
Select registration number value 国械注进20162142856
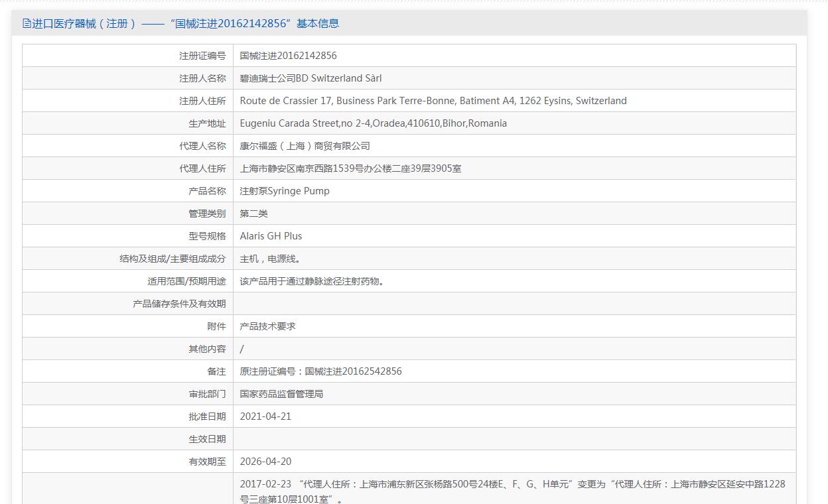[288, 56]
